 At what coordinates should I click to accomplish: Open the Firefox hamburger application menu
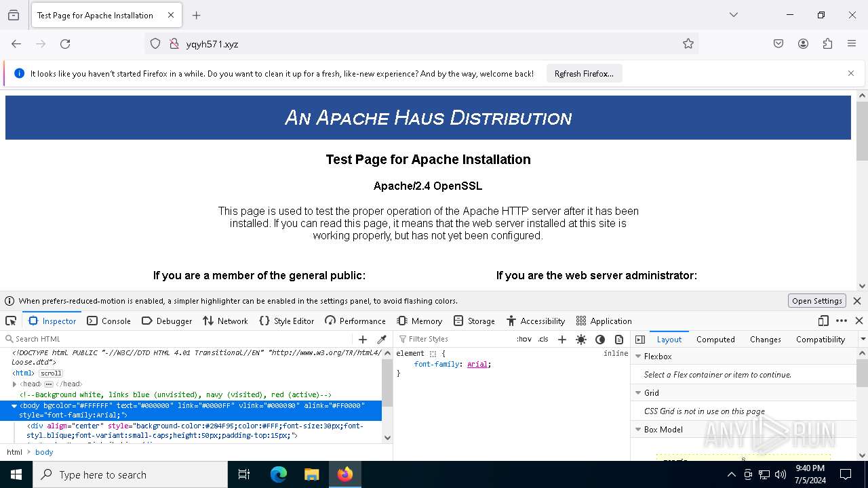[852, 43]
